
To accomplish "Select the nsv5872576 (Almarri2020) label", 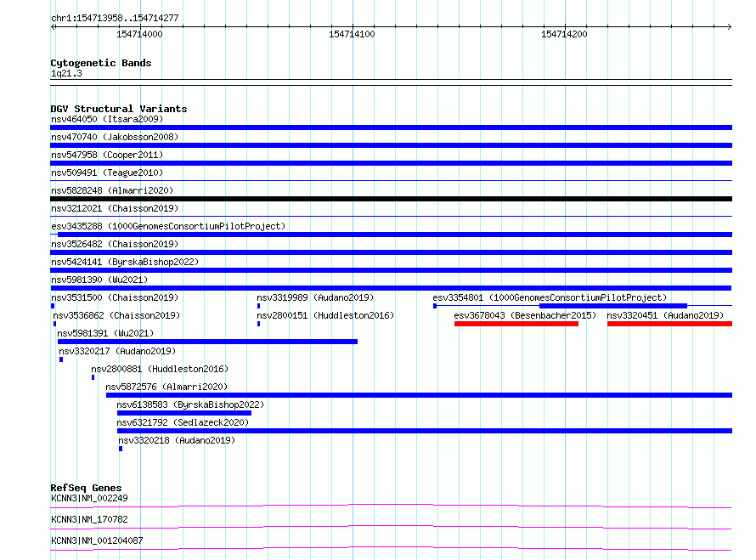I will 166,387.
